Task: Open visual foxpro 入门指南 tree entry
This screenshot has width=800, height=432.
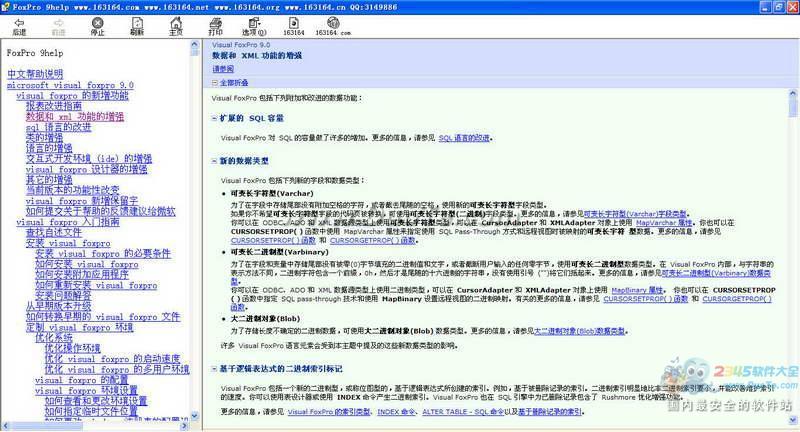Action: point(68,222)
